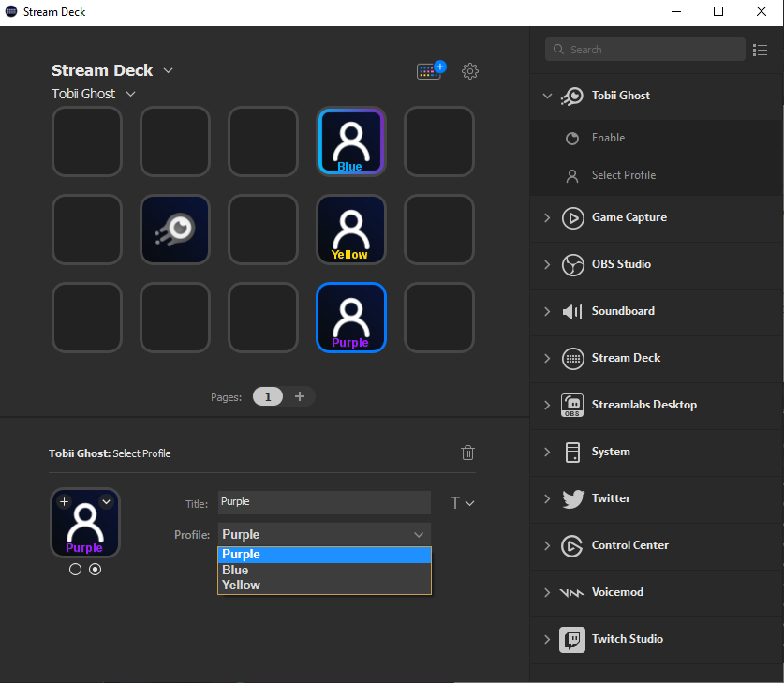Click the Control Center icon

572,545
